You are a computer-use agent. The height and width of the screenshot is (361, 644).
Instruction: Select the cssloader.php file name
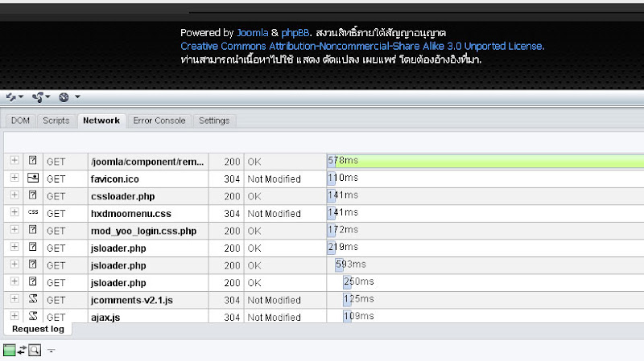[123, 196]
